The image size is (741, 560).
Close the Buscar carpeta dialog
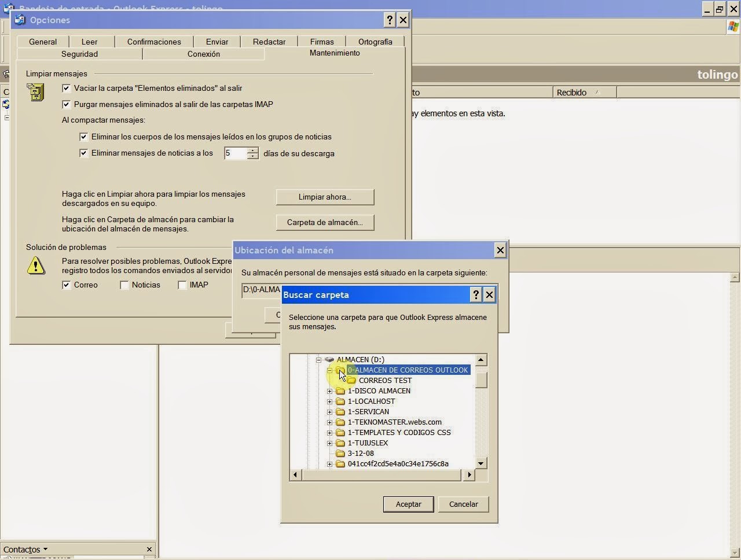[x=489, y=294]
